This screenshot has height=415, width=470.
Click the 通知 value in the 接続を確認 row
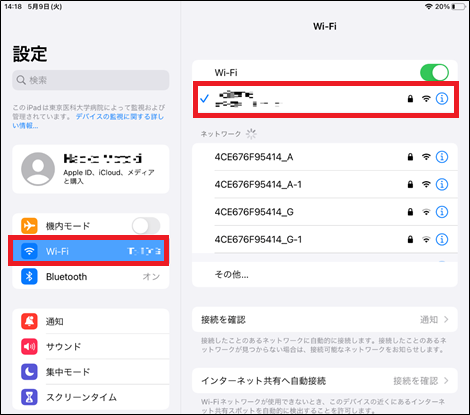point(429,320)
